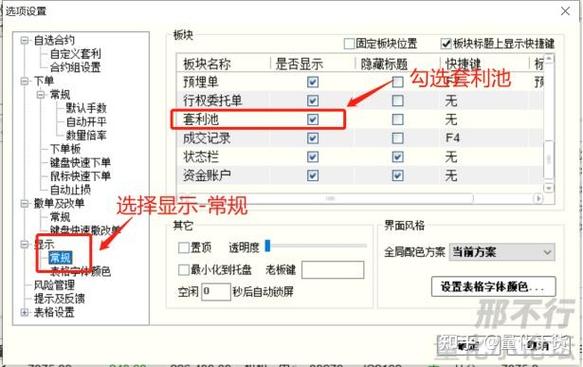Click the table's horizontal scrollbar right arrow
Viewport: 583px width, 367px height.
538,199
